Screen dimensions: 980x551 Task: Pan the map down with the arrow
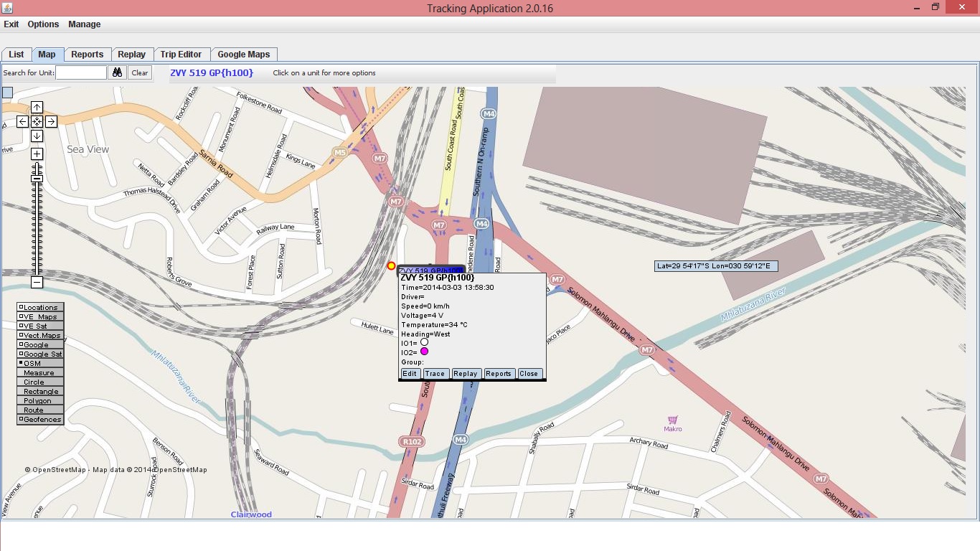click(37, 136)
